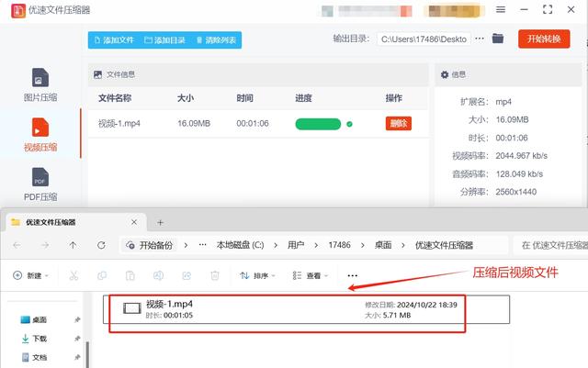Open 桌面 in Explorer sidebar

pyautogui.click(x=34, y=319)
